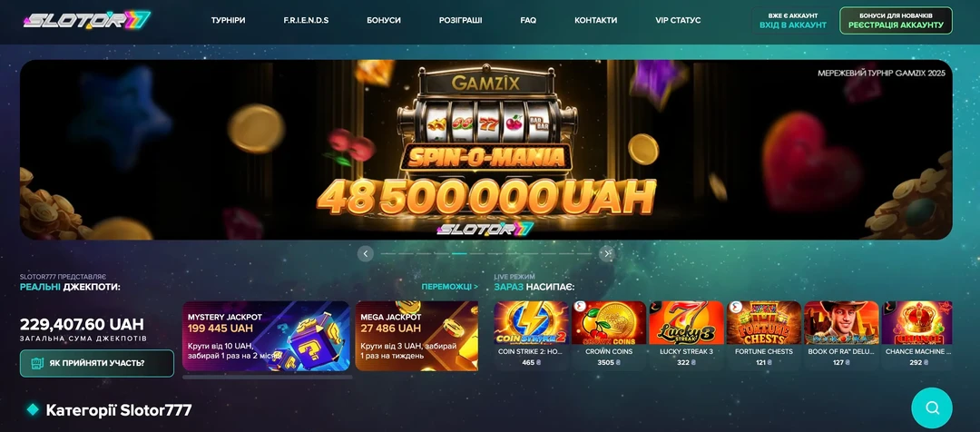The width and height of the screenshot is (980, 432).
Task: Click Як прийняти участь button
Action: (x=97, y=363)
